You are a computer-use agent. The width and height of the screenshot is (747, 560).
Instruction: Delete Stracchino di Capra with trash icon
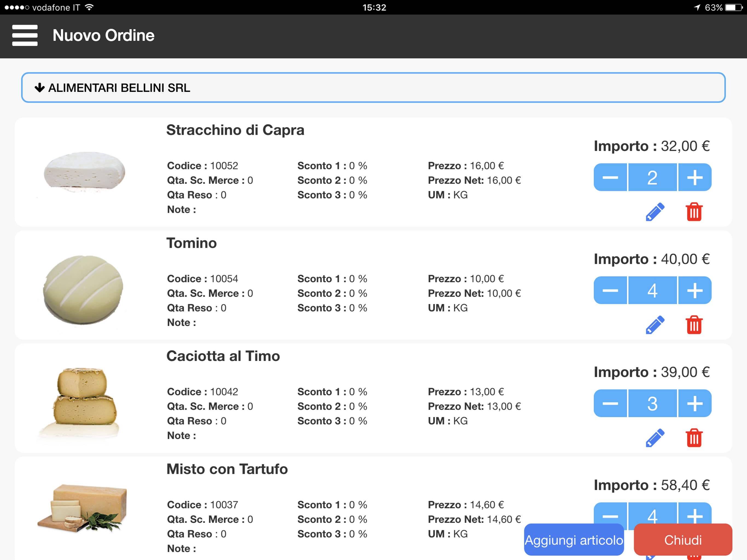point(694,212)
